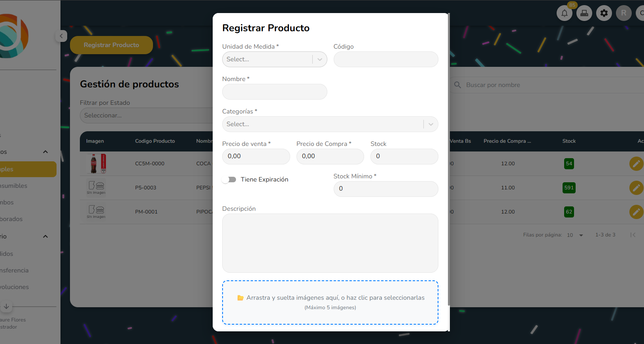Toggle the Tiene Expiración switch
644x344 pixels.
pos(229,180)
